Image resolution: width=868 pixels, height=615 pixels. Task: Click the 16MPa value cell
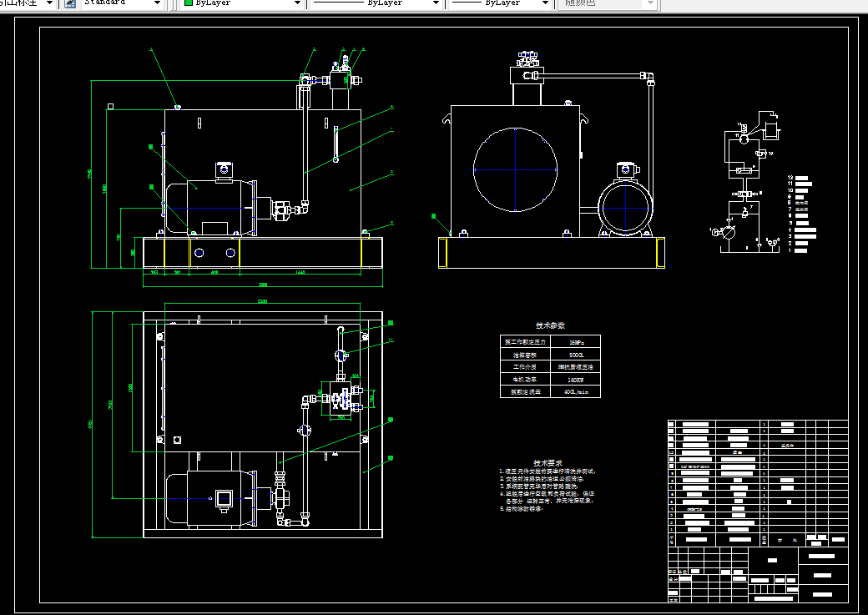576,341
